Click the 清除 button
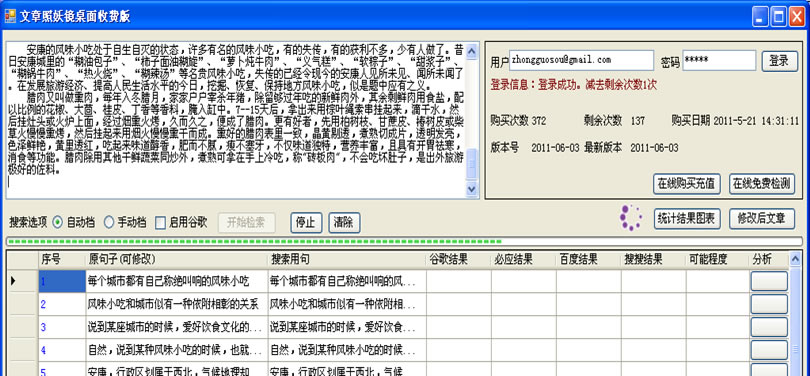Viewport: 810px width, 376px height. pyautogui.click(x=344, y=223)
